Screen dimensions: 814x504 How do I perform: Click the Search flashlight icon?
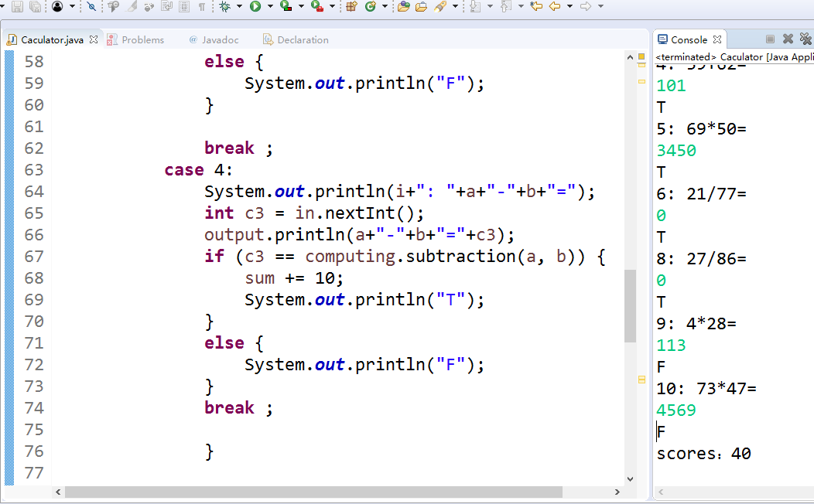point(440,6)
